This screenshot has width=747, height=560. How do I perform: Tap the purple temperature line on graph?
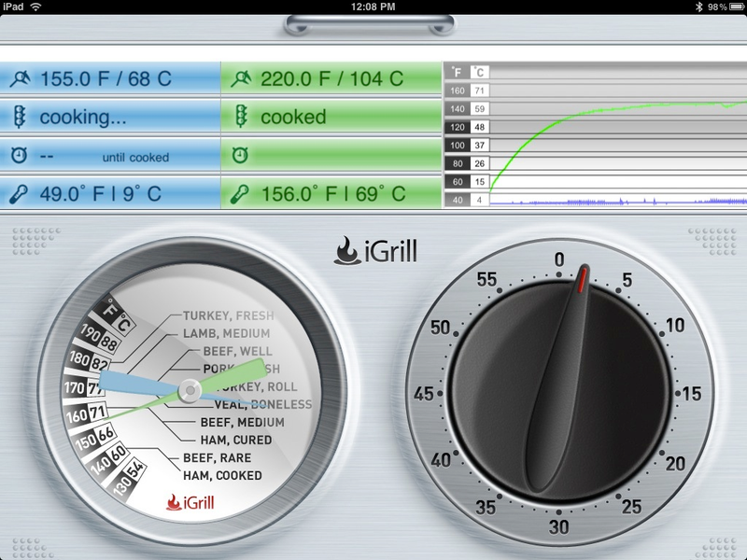coord(618,203)
